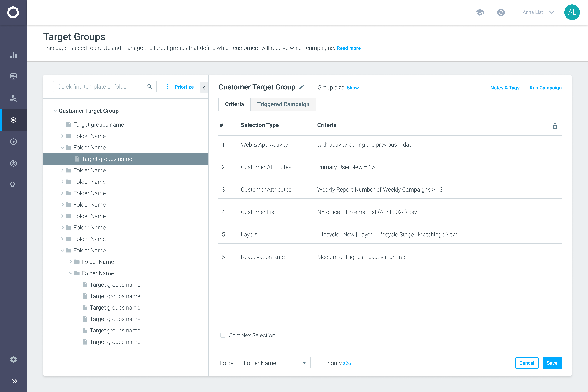Open the radar sidebar icon
Screen dimensions: 588x392
[x=13, y=163]
